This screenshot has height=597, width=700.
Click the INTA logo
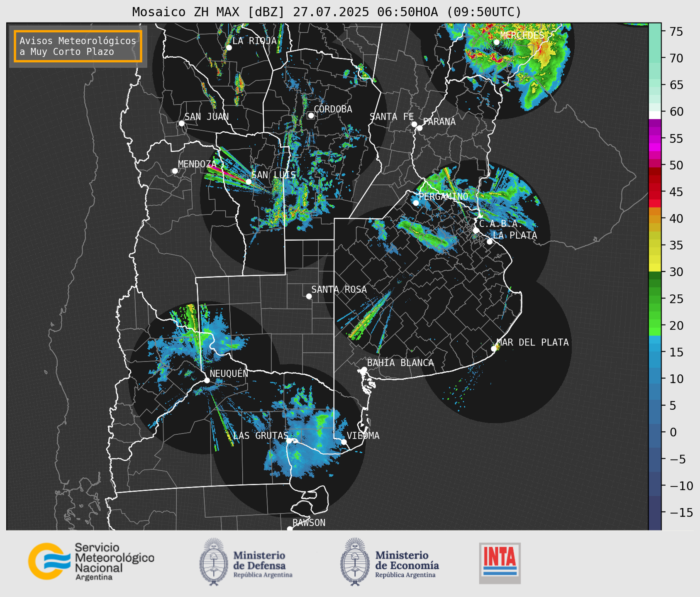tap(500, 563)
